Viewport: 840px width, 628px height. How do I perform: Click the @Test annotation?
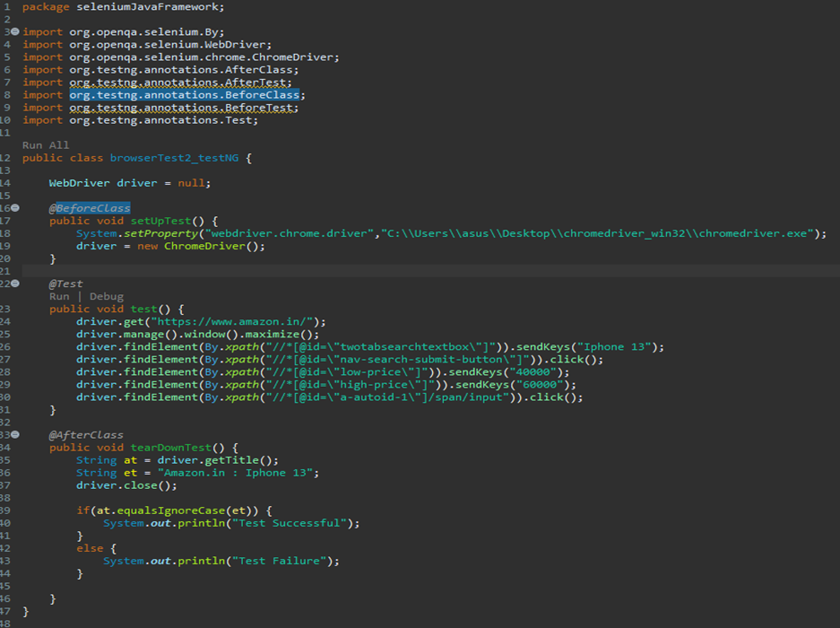click(x=66, y=283)
